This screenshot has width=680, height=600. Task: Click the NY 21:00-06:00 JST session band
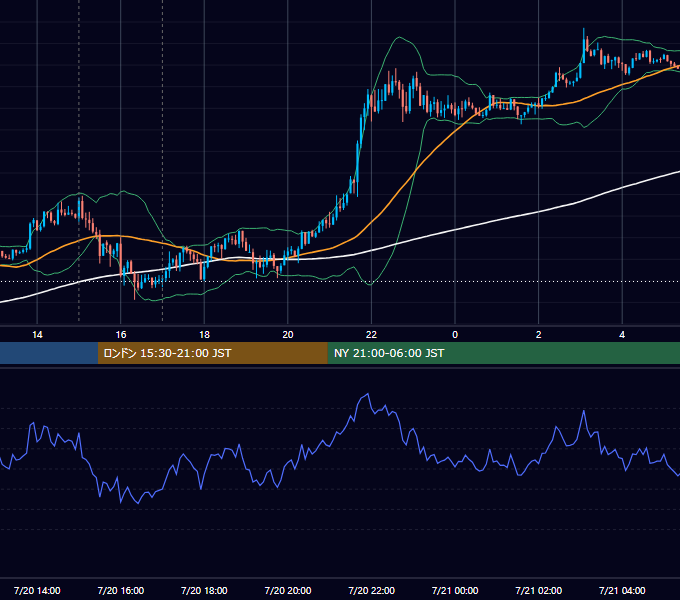[503, 353]
